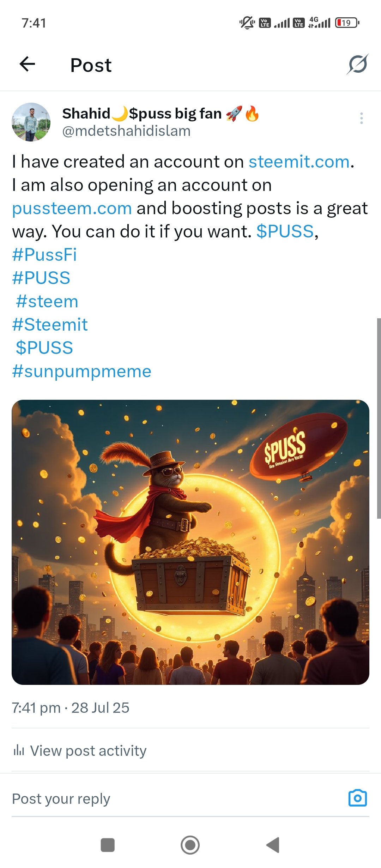
Task: Tap the Android back triangle button
Action: [273, 845]
